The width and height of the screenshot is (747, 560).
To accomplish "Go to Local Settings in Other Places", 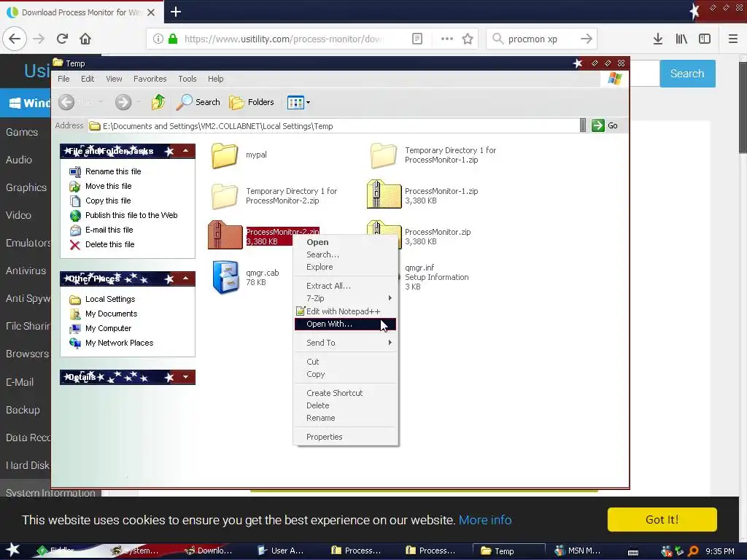I will pos(102,299).
